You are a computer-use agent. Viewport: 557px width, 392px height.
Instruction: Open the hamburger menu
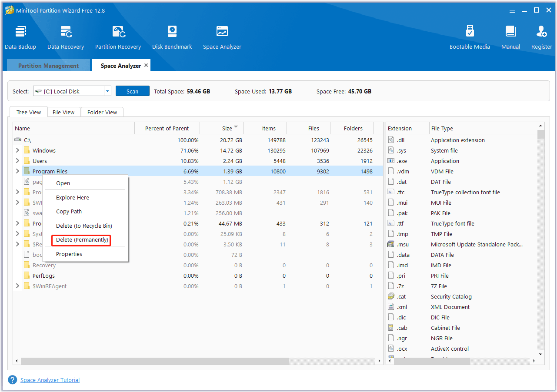[x=512, y=10]
